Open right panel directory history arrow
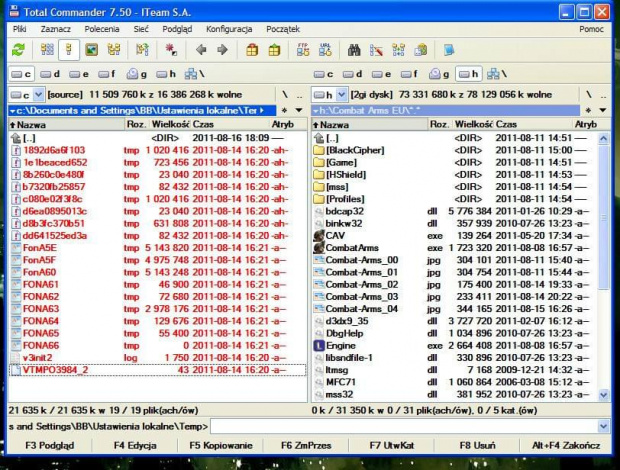The image size is (620, 470). pyautogui.click(x=603, y=110)
